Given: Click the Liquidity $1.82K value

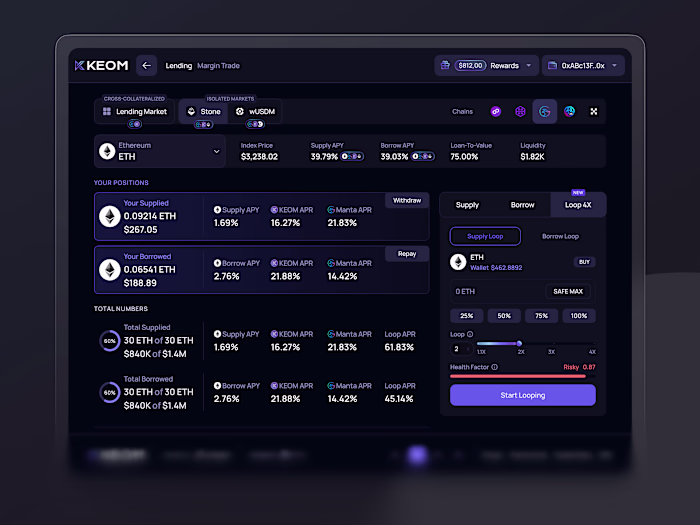Looking at the screenshot, I should point(533,157).
